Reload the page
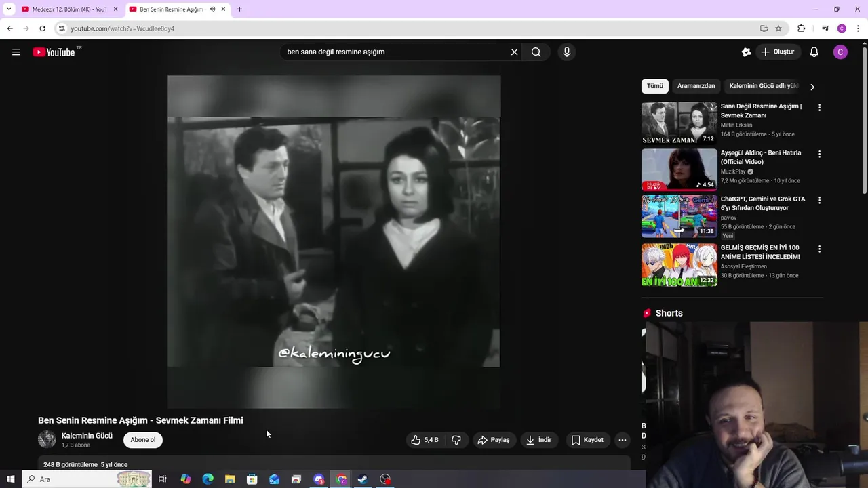The width and height of the screenshot is (868, 488). (42, 28)
